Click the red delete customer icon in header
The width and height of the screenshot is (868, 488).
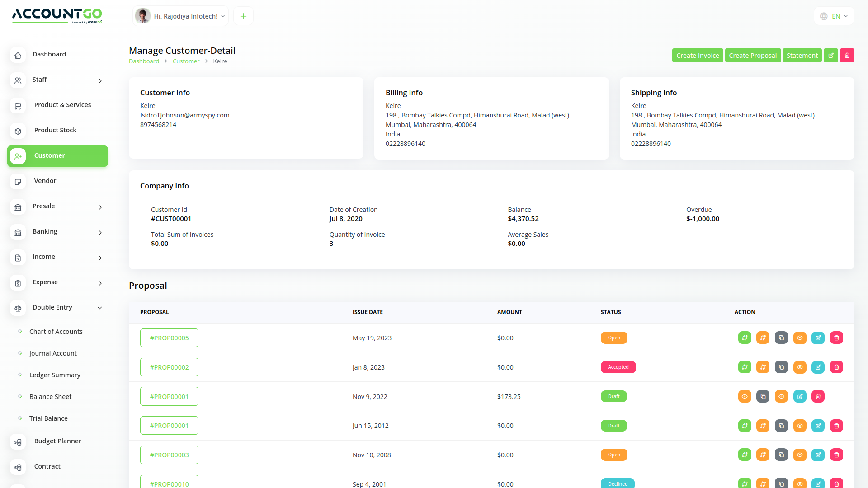(x=847, y=56)
